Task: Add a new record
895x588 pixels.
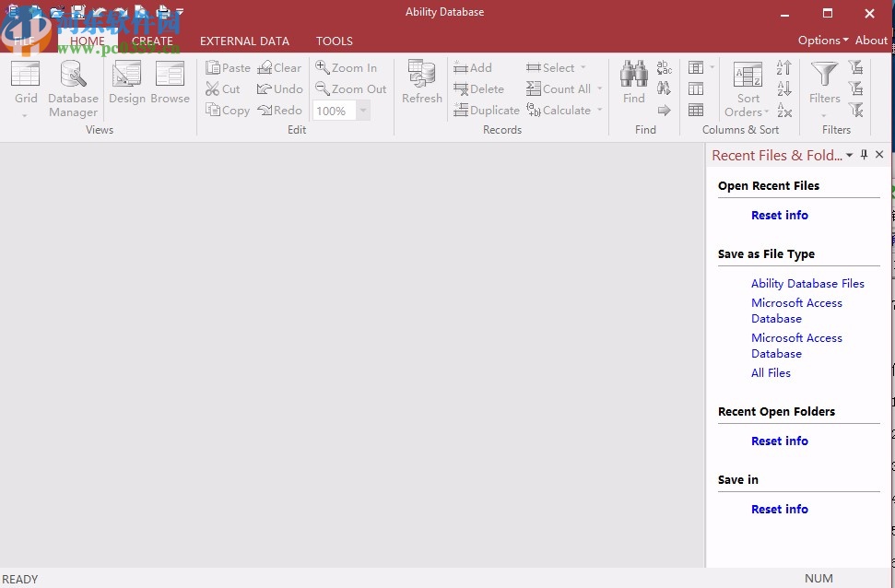Action: [x=473, y=67]
